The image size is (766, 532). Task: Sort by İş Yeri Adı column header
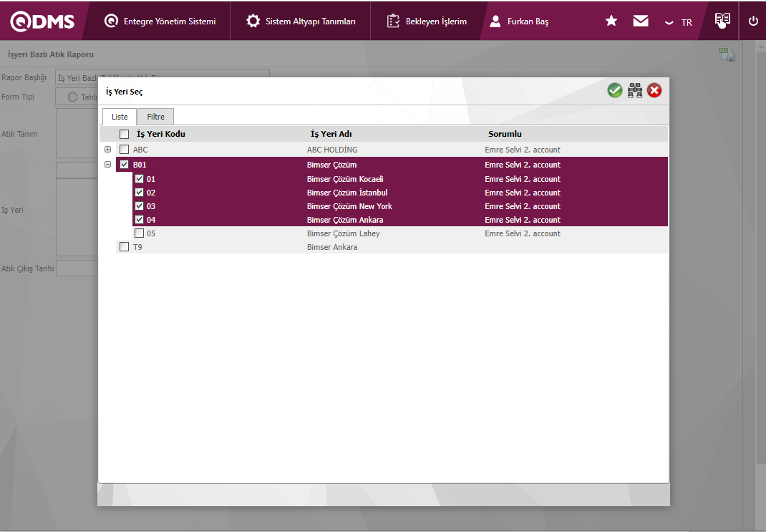(x=331, y=134)
